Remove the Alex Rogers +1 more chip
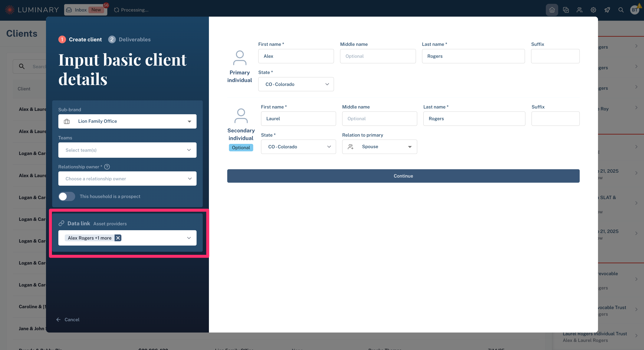 (x=118, y=238)
